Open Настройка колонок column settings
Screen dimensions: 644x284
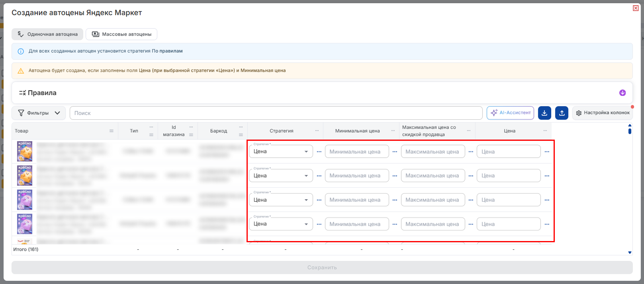(603, 113)
